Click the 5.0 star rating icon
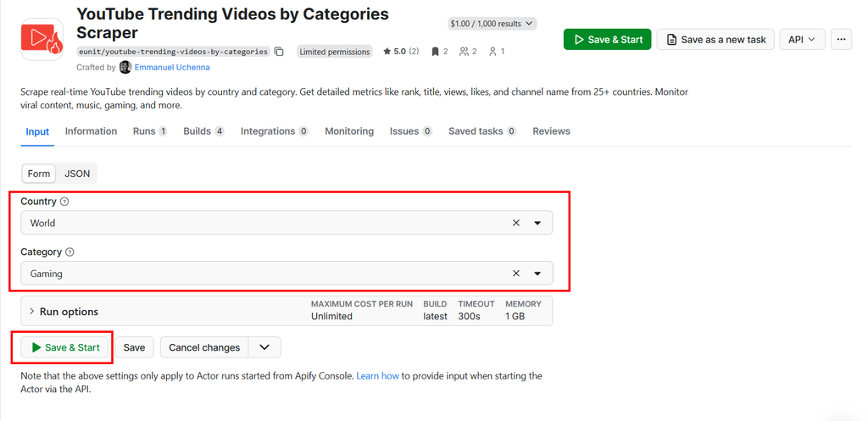The image size is (868, 421). (387, 52)
